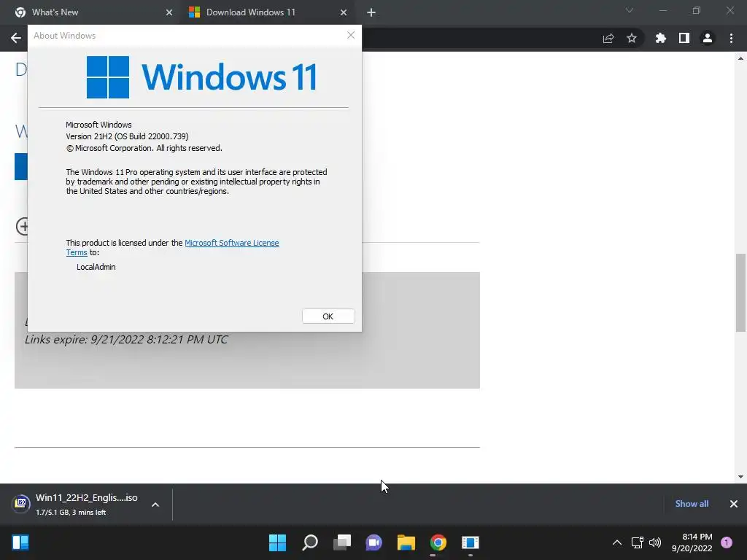Image resolution: width=747 pixels, height=560 pixels.
Task: Bookmark this page with star
Action: (x=632, y=38)
